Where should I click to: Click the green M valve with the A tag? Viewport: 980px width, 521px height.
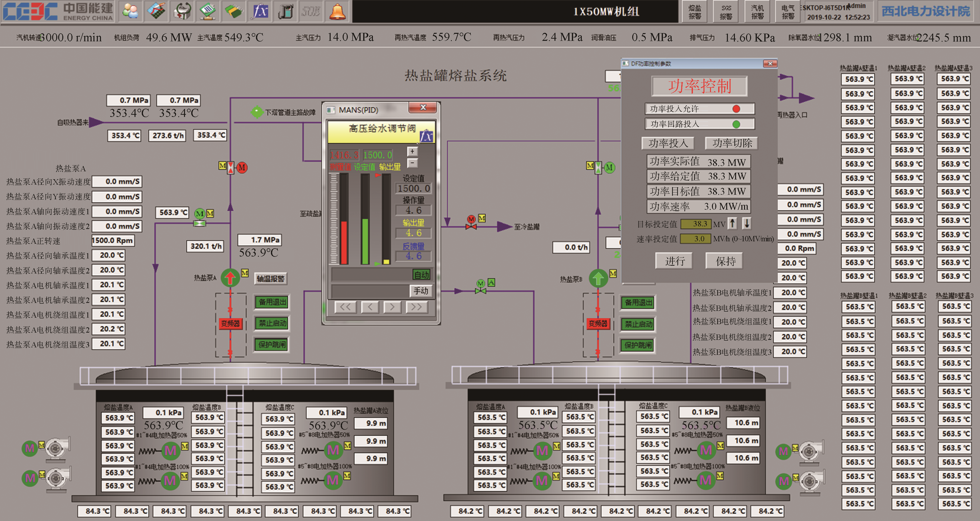coord(481,286)
